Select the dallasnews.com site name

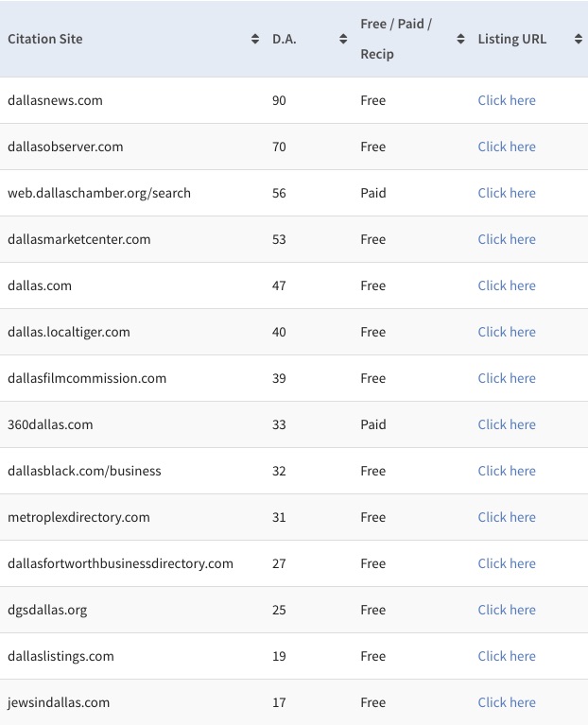(55, 100)
